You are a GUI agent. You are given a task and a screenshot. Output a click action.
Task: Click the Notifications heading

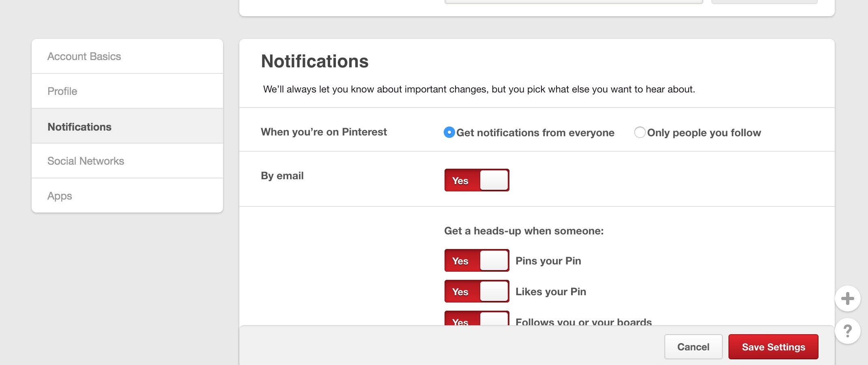coord(315,62)
